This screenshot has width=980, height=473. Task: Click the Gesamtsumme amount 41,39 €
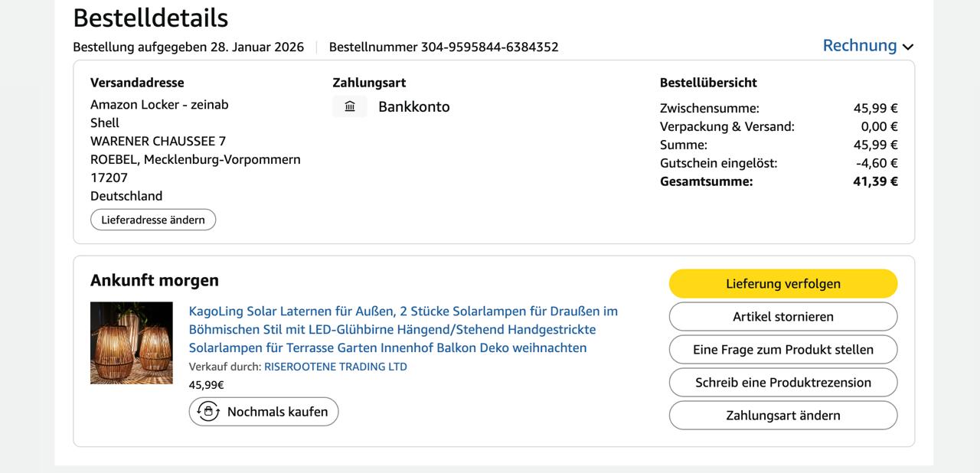[875, 181]
